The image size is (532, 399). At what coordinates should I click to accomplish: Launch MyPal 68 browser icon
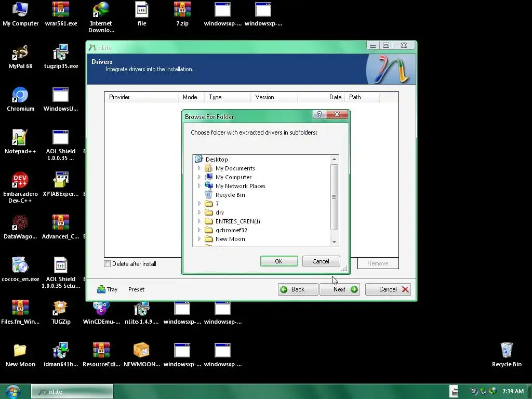20,56
